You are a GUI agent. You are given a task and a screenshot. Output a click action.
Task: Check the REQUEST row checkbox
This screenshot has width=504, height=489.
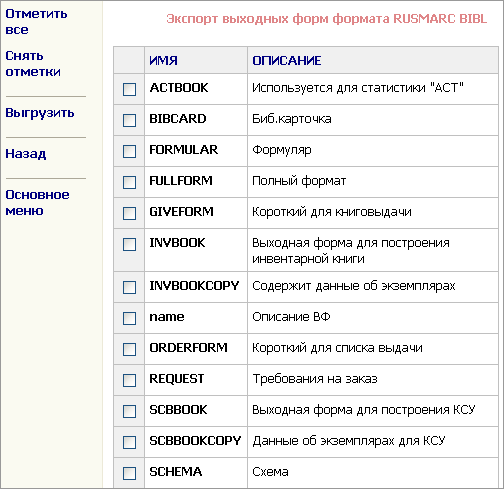click(x=129, y=380)
